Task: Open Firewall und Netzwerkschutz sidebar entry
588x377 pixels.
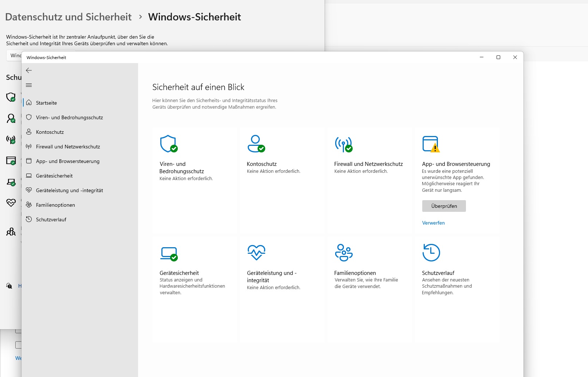Action: pyautogui.click(x=68, y=147)
